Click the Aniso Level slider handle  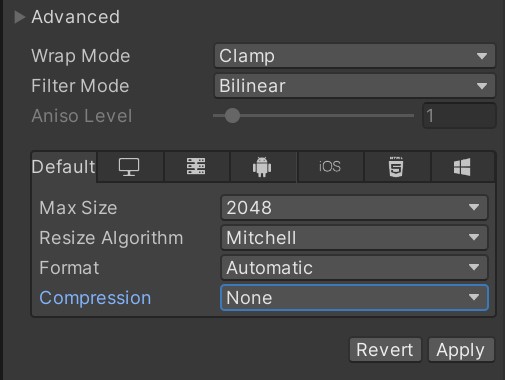[x=232, y=116]
